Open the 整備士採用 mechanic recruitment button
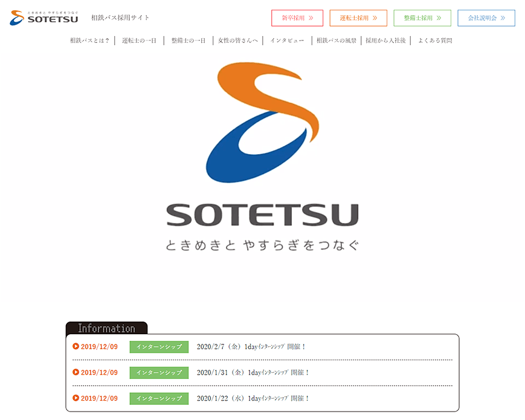 tap(422, 18)
